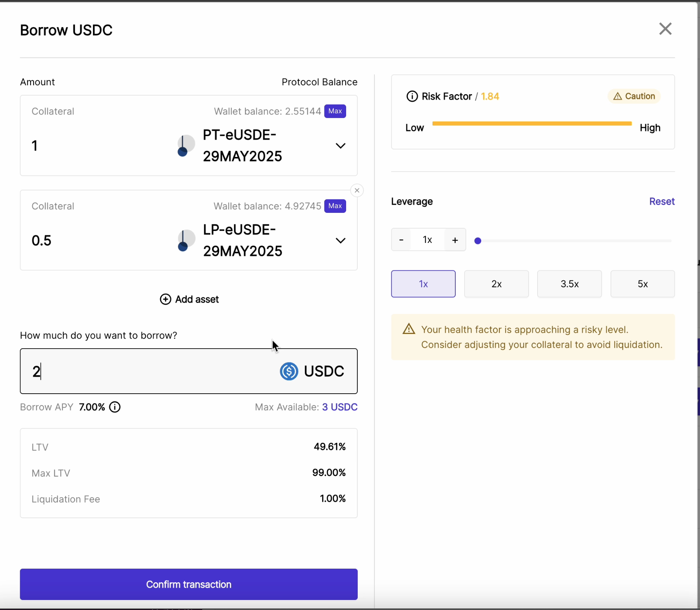Viewport: 700px width, 610px height.
Task: Click the LP-eUSDE token icon
Action: [x=186, y=241]
